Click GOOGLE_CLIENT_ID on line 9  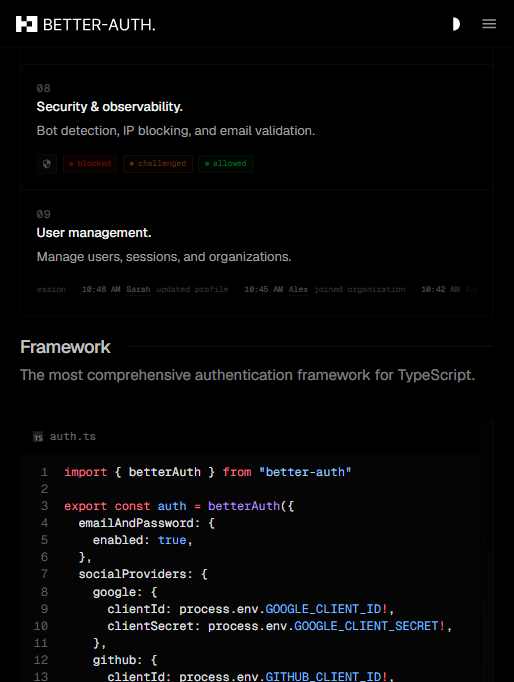(323, 609)
